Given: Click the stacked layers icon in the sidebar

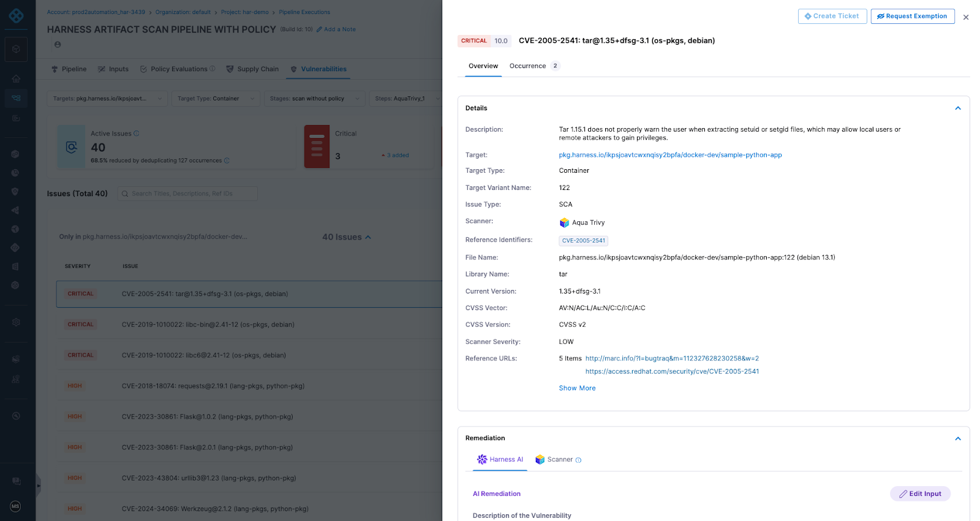Looking at the screenshot, I should pos(16,359).
